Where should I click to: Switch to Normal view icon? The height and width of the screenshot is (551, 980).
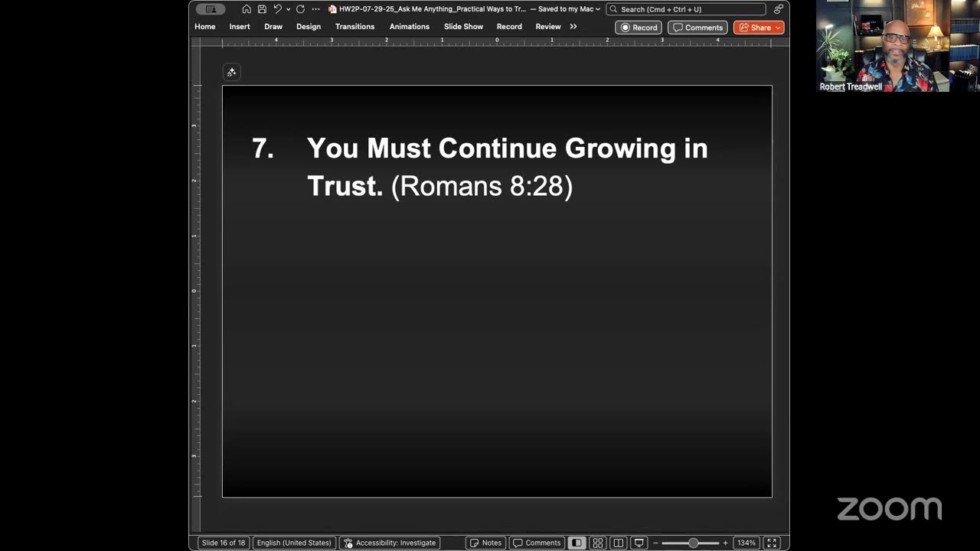(577, 543)
